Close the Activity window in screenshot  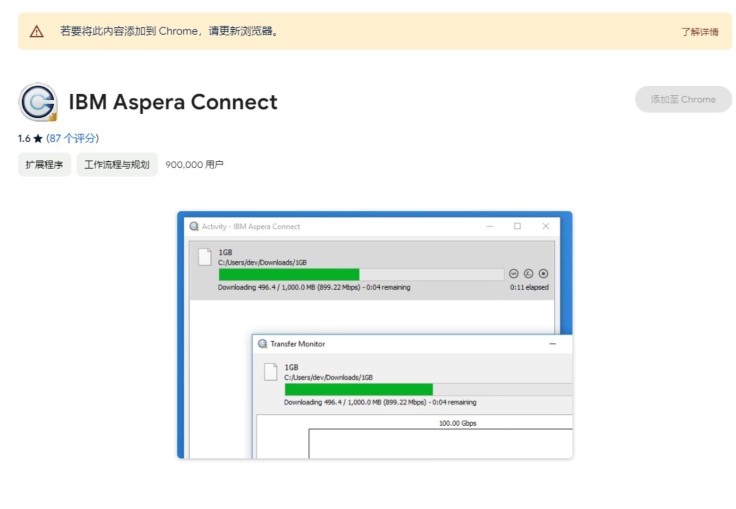click(545, 226)
